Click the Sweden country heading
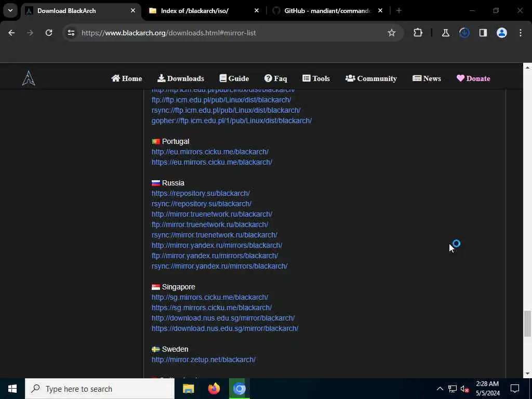 pos(175,349)
